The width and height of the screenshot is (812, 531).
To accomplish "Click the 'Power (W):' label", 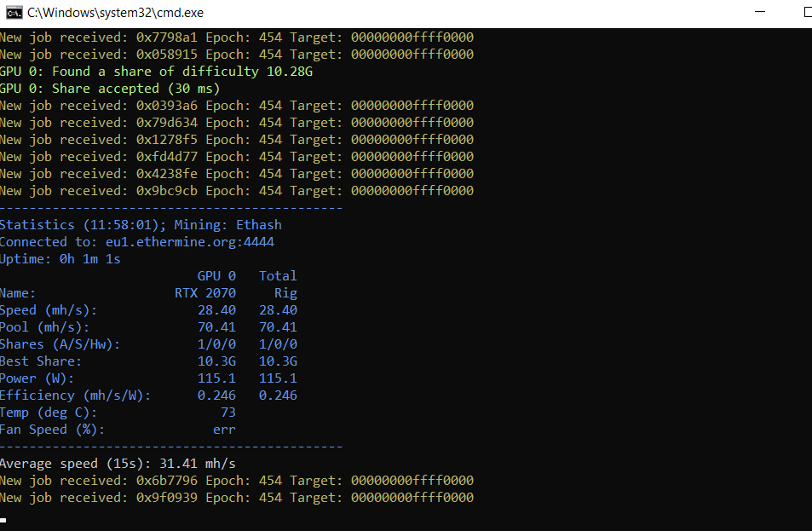I will [x=37, y=378].
